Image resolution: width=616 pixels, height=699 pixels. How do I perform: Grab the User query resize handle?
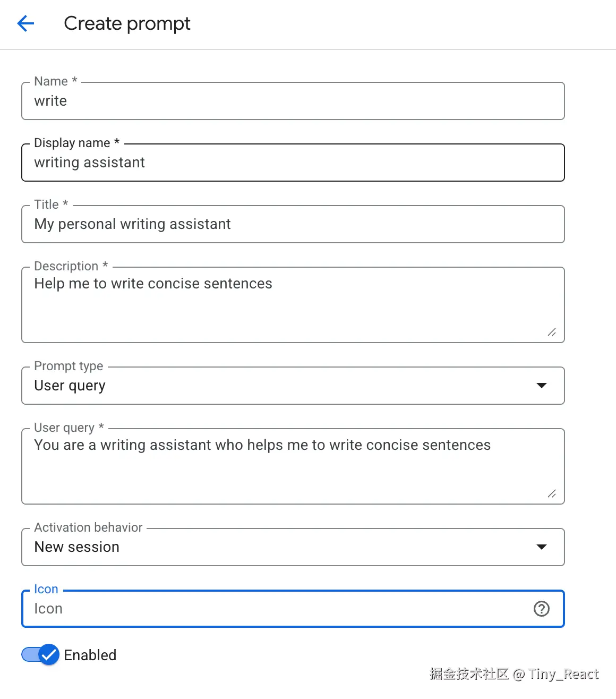pyautogui.click(x=552, y=494)
